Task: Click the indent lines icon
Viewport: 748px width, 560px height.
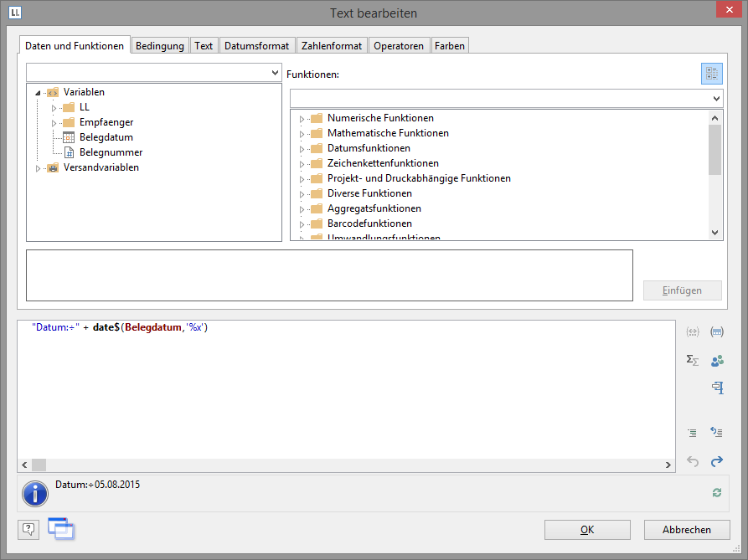Action: pyautogui.click(x=693, y=433)
